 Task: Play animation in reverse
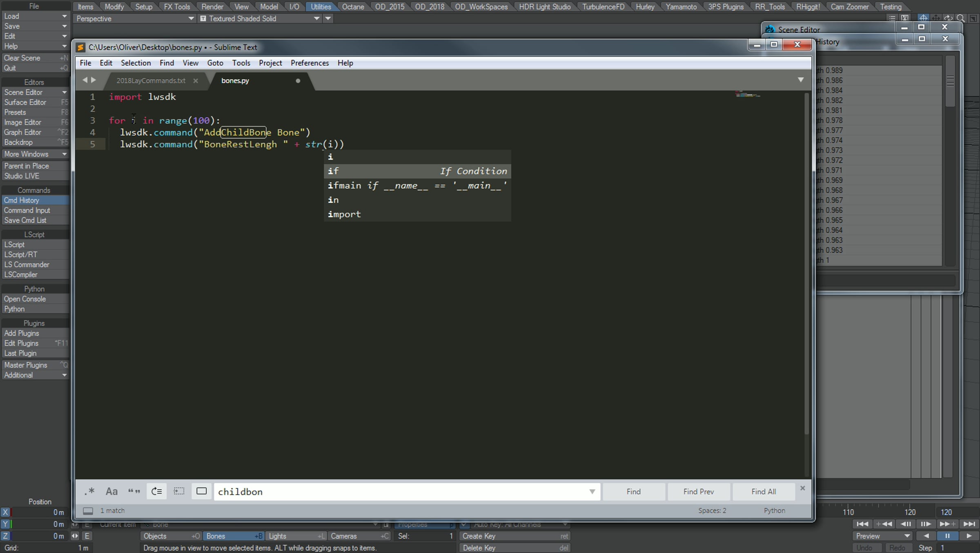(926, 536)
